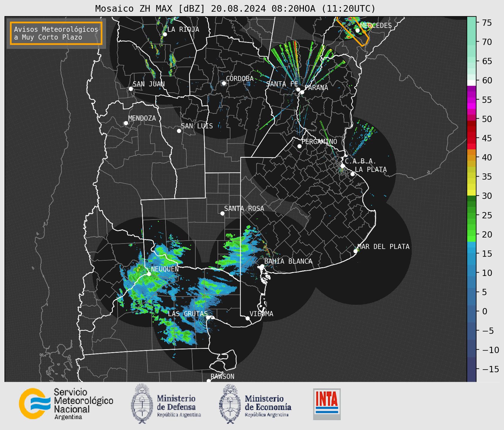Click the magenta 55 dBZ band on scale

click(x=471, y=100)
